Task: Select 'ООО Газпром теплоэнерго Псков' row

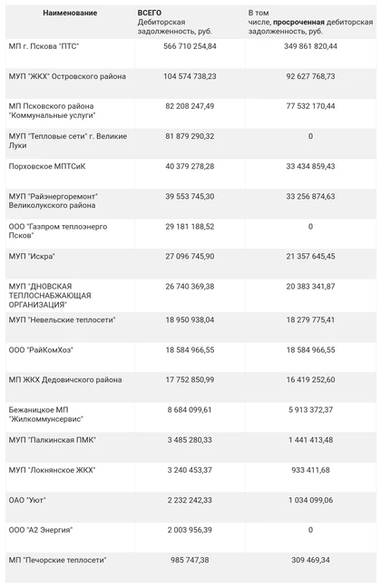Action: [190, 233]
